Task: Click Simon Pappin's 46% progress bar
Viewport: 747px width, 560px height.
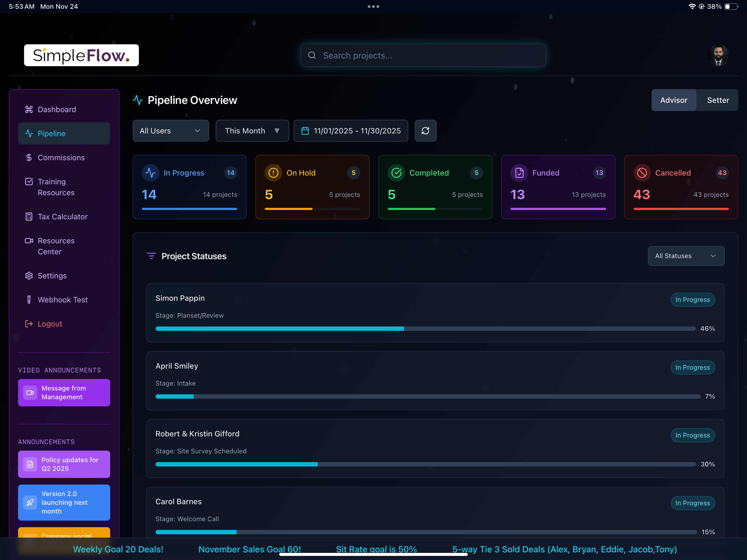Action: (x=425, y=329)
